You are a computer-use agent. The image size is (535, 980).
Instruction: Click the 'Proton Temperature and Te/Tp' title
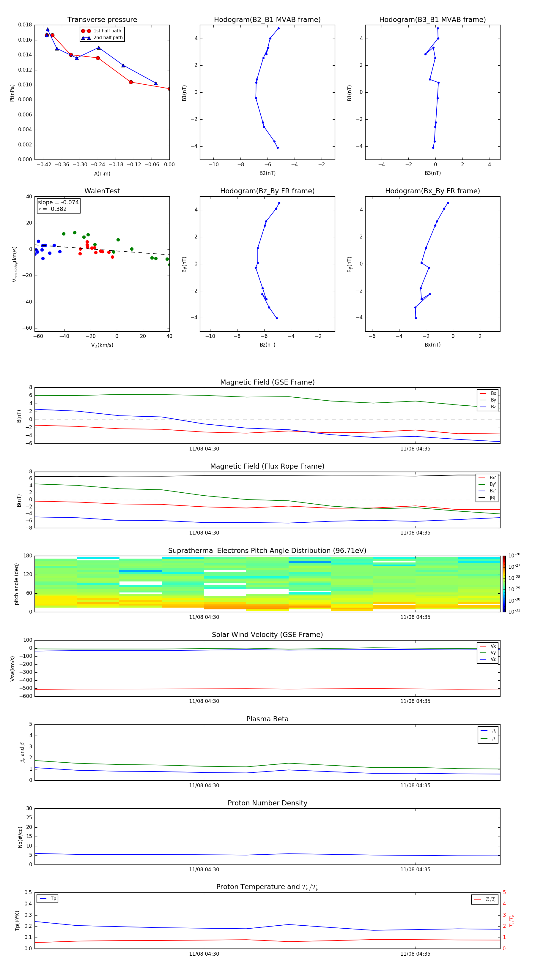coord(267,887)
